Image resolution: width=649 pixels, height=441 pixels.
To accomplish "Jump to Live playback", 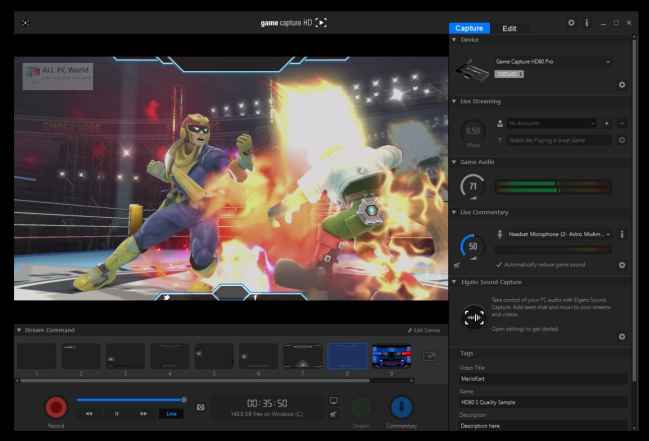I will [170, 413].
